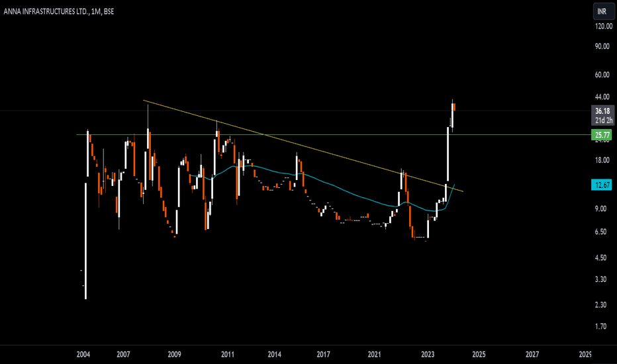Click the 120.00 price axis value
This screenshot has height=364, width=617.
coord(604,26)
